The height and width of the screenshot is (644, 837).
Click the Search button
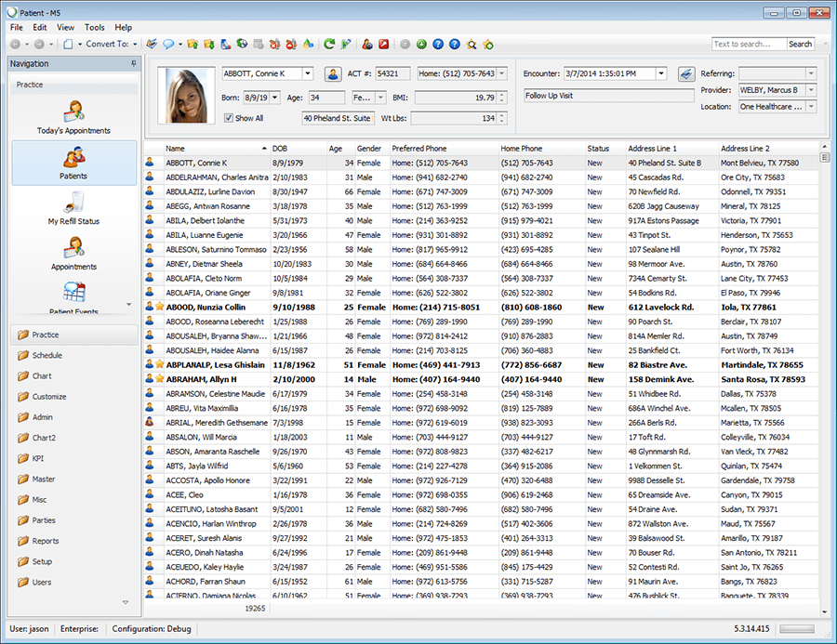tap(800, 44)
